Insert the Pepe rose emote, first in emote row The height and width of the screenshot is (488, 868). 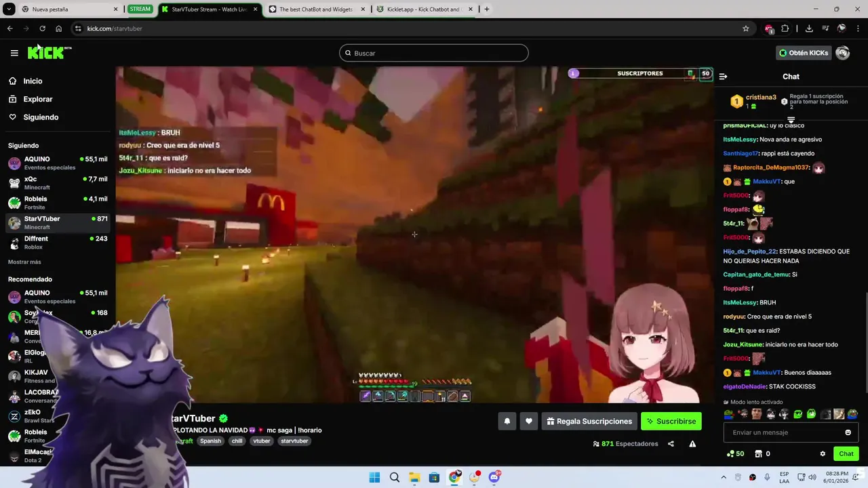point(729,414)
